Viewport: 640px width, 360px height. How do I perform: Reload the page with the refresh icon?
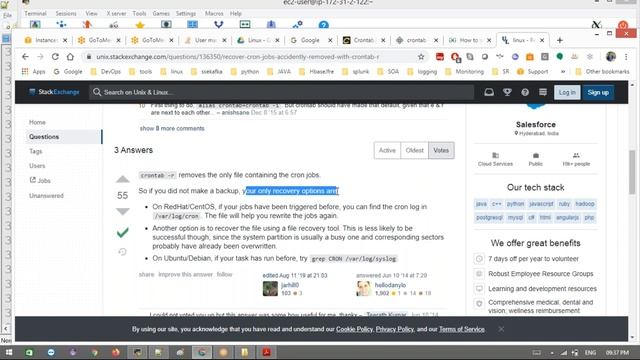click(55, 57)
